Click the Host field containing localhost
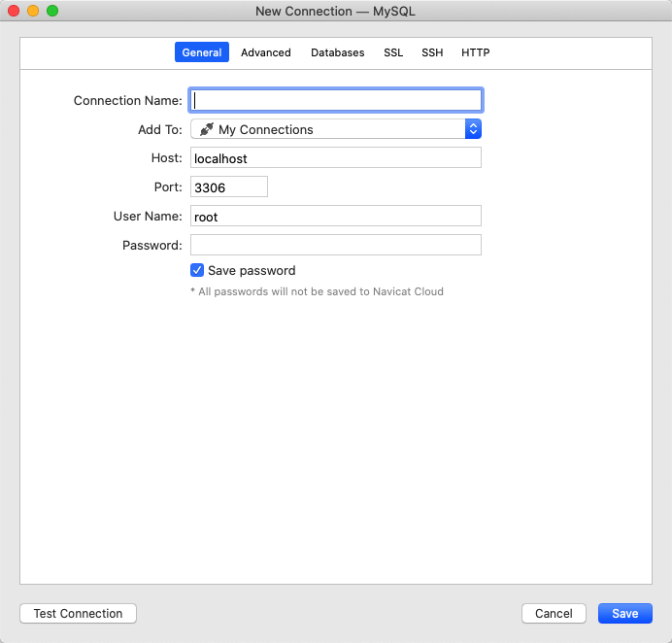 coord(336,157)
